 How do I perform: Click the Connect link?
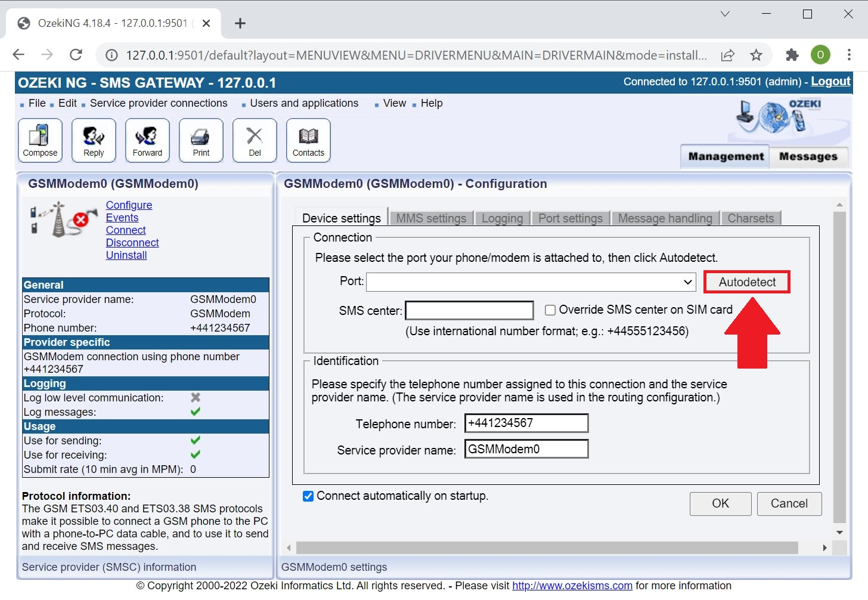126,230
